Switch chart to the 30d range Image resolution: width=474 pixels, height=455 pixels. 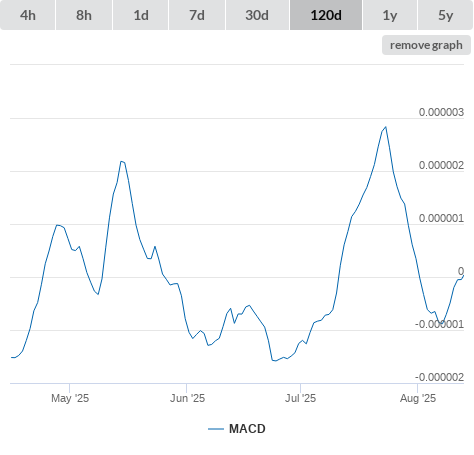point(257,15)
